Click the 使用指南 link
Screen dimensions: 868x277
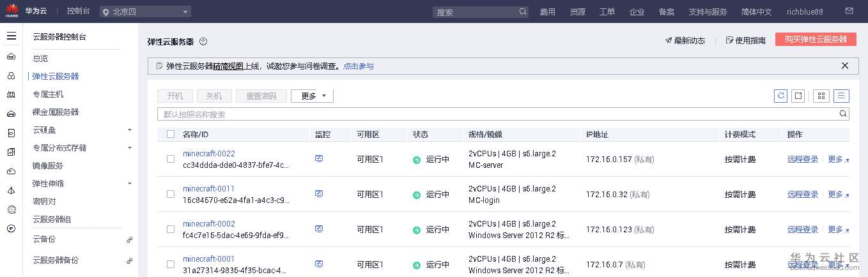[x=746, y=40]
